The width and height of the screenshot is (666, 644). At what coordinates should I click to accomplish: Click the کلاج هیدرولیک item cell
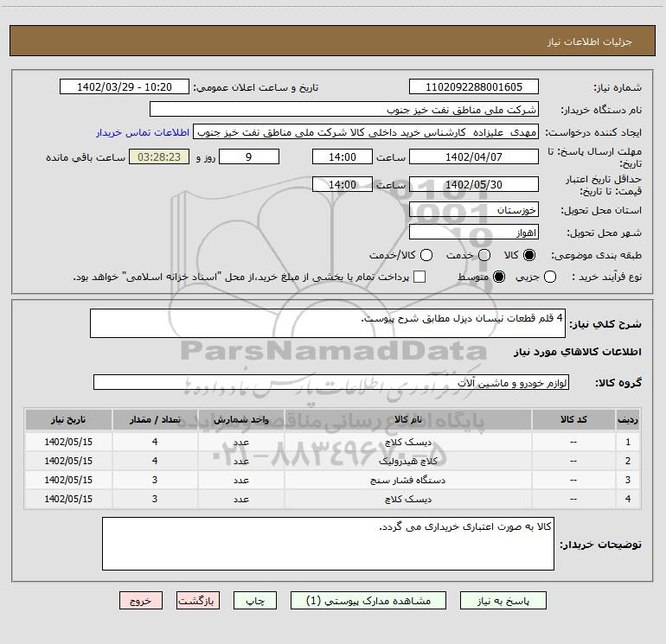pyautogui.click(x=407, y=461)
